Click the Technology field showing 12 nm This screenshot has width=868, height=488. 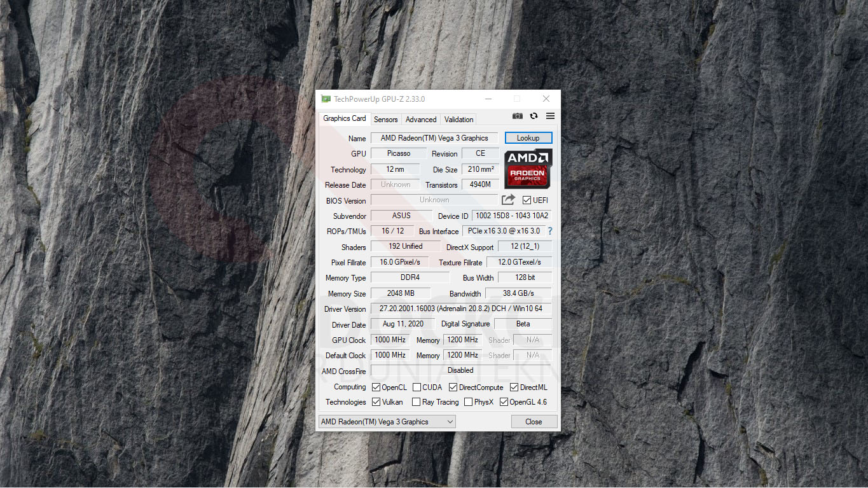pyautogui.click(x=396, y=169)
